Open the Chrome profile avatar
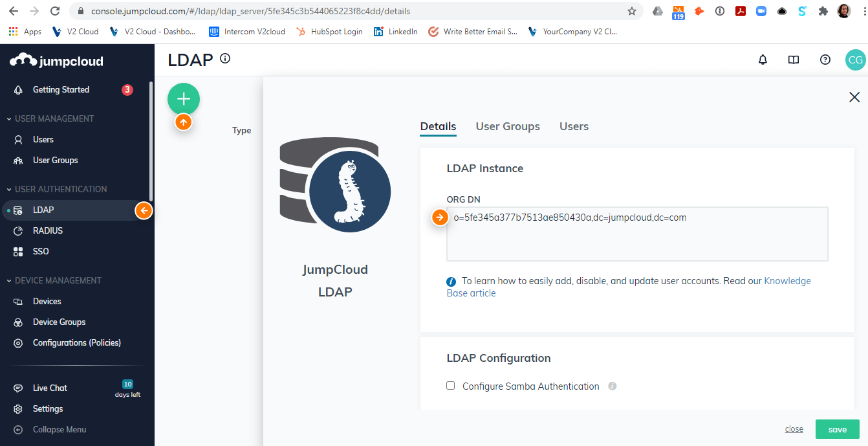This screenshot has width=868, height=446. [844, 11]
